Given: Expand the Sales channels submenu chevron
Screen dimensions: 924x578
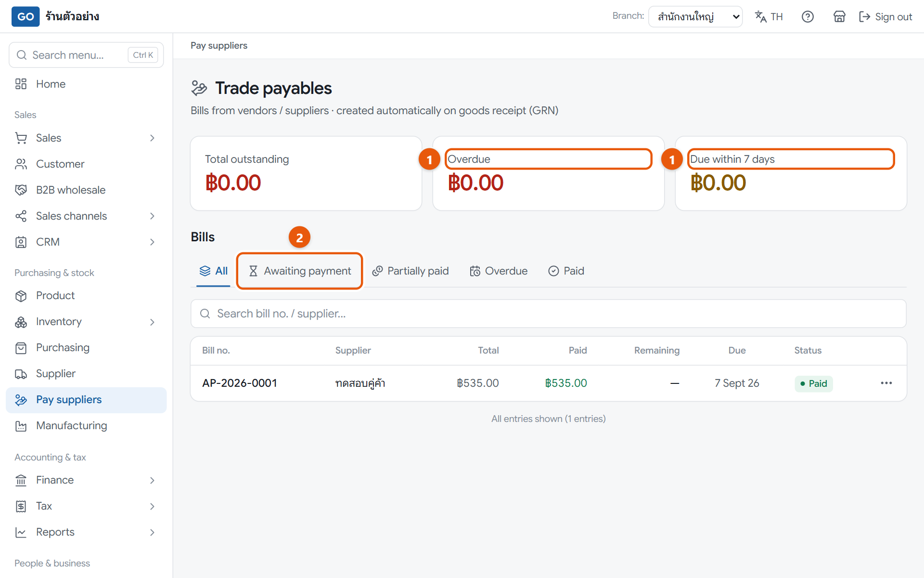Looking at the screenshot, I should click(x=152, y=216).
